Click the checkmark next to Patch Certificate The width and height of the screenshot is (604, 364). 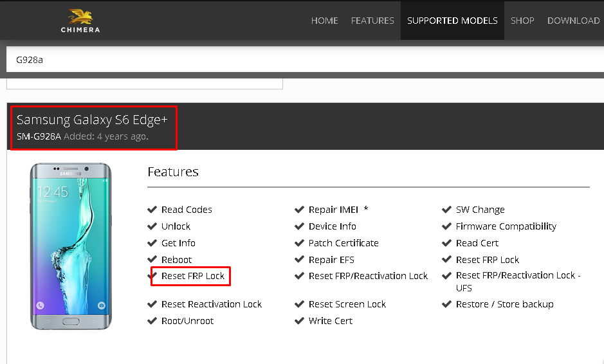(x=299, y=242)
